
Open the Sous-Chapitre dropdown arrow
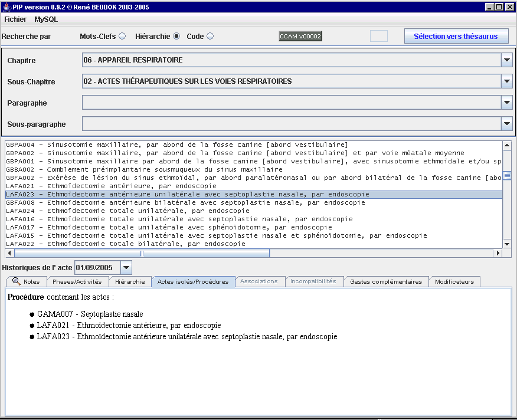click(507, 81)
